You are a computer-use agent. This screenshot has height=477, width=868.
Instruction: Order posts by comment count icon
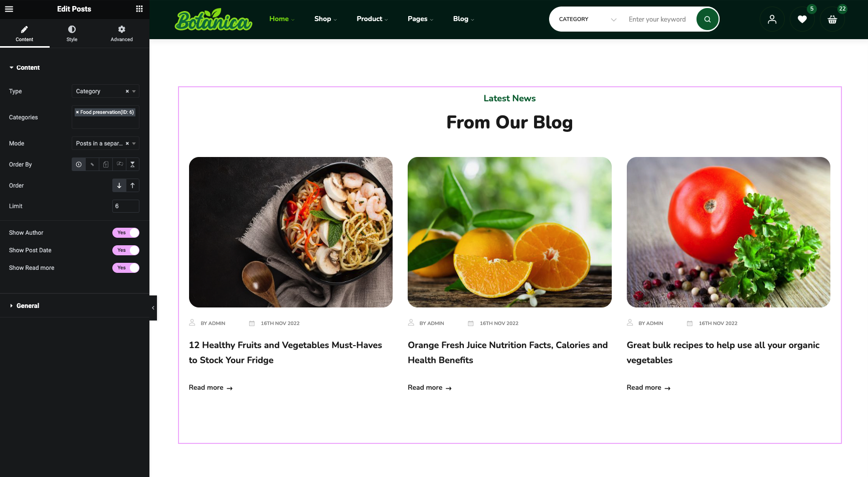coord(119,165)
